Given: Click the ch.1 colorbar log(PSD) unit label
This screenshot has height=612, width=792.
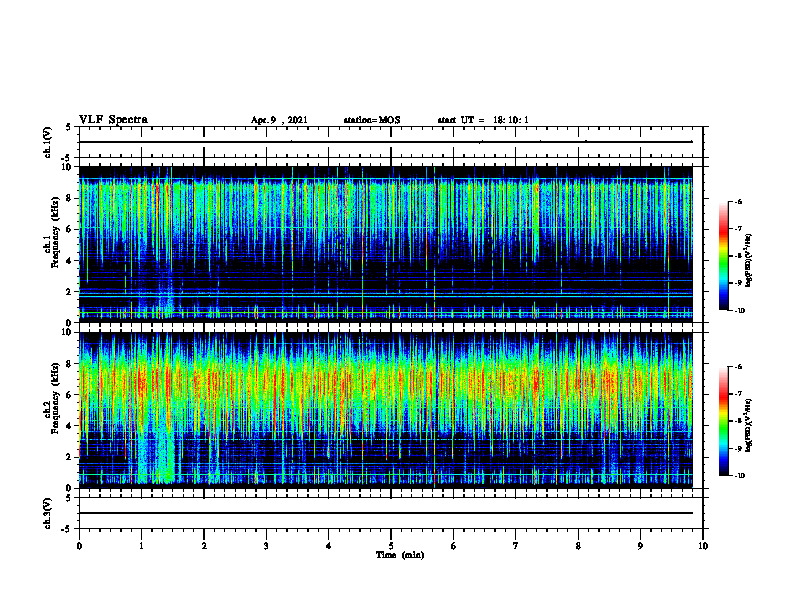Looking at the screenshot, I should [x=749, y=261].
